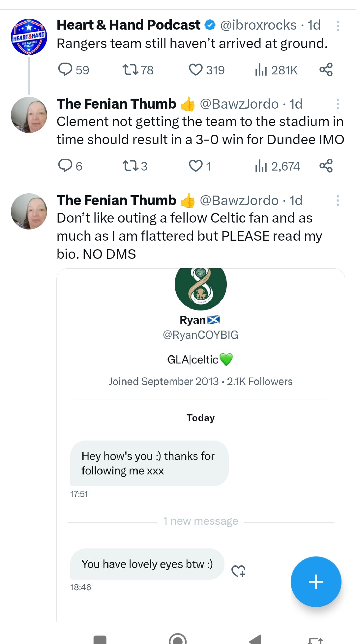Image resolution: width=356 pixels, height=644 pixels.
Task: Open more options on the NO DMS tweet
Action: coord(338,201)
